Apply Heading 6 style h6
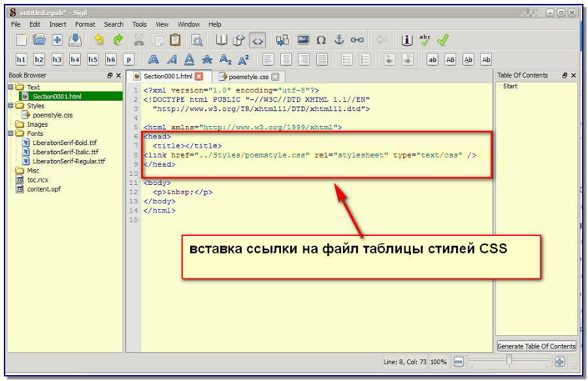The image size is (588, 381). 111,59
